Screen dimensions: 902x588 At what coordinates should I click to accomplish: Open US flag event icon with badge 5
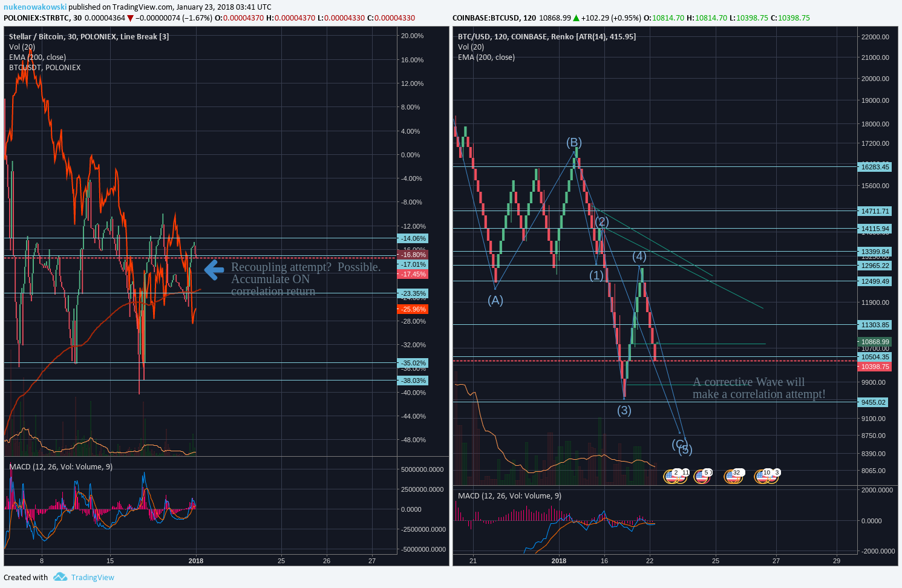[701, 476]
